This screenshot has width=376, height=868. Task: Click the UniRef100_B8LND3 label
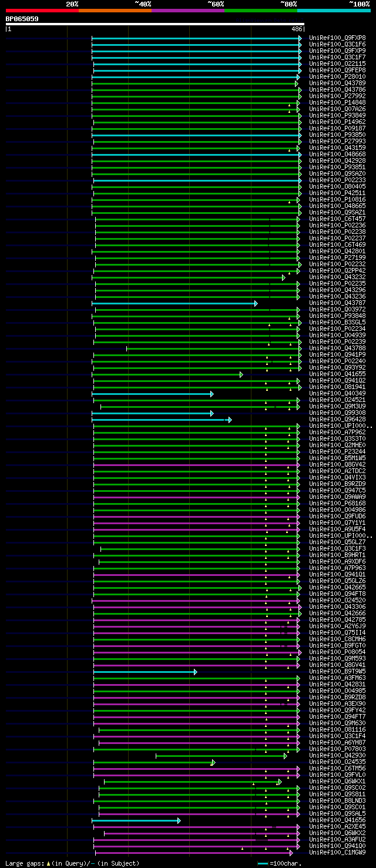pos(337,800)
